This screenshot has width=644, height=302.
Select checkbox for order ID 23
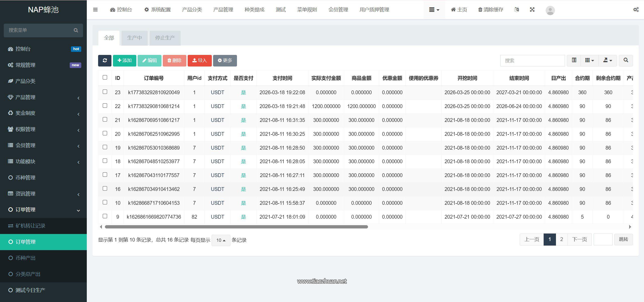(105, 92)
